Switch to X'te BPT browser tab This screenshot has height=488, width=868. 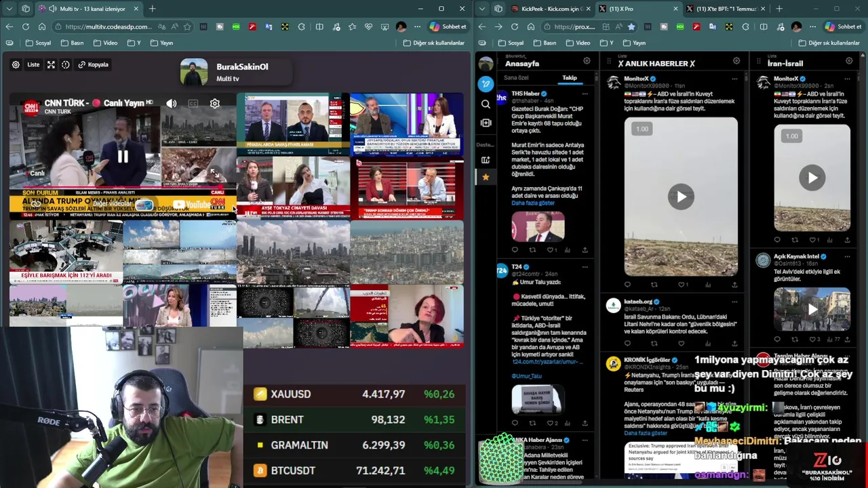coord(725,9)
